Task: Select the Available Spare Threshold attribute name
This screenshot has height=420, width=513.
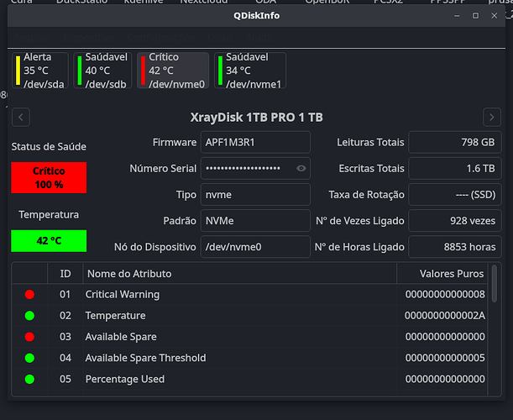Action: point(145,358)
